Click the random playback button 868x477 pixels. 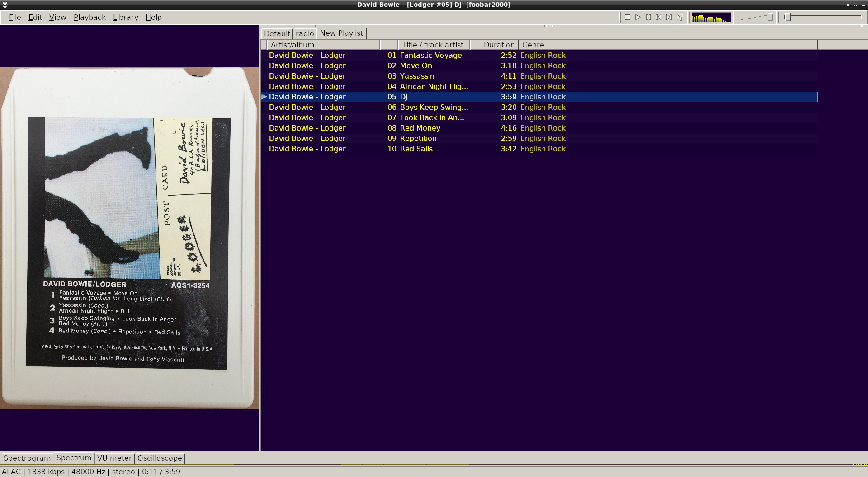pos(679,17)
